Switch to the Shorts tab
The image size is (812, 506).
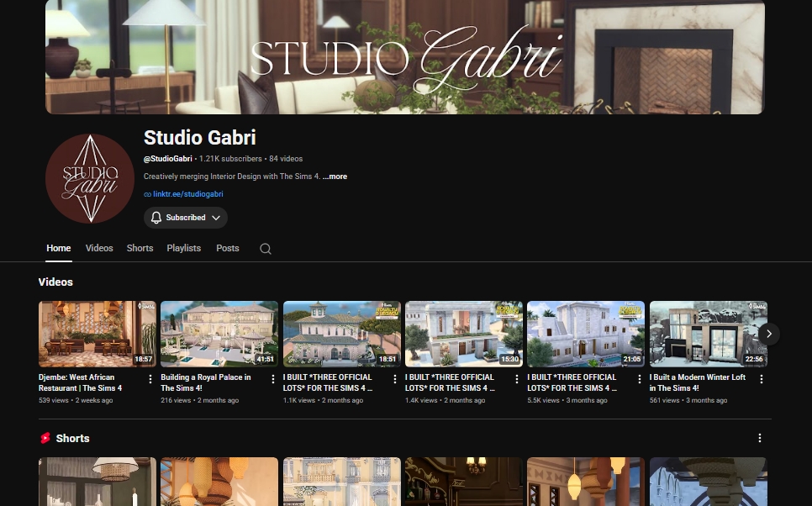(140, 248)
